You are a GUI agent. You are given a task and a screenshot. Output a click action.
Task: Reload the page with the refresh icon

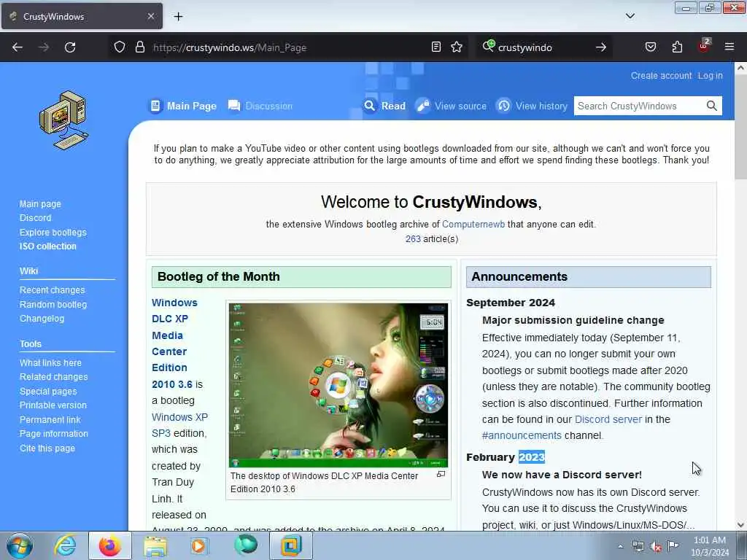[x=70, y=47]
